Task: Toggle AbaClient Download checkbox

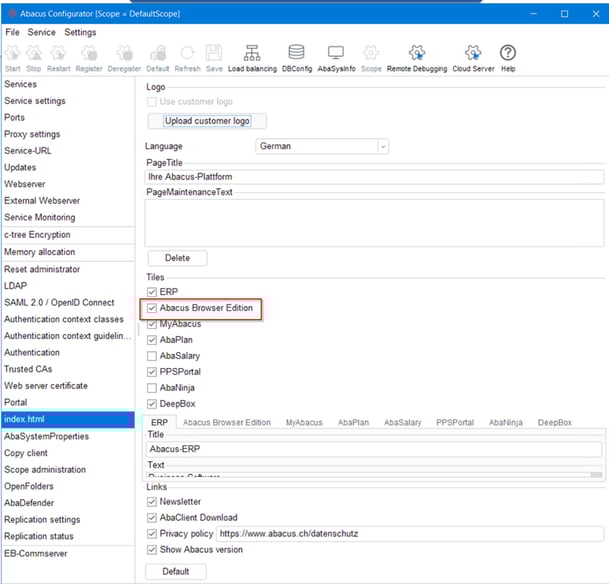Action: tap(152, 518)
